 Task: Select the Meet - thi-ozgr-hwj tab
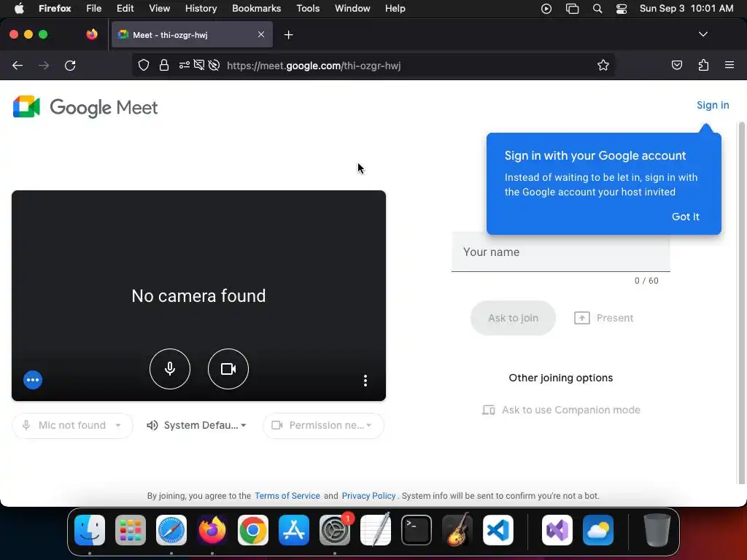click(192, 35)
